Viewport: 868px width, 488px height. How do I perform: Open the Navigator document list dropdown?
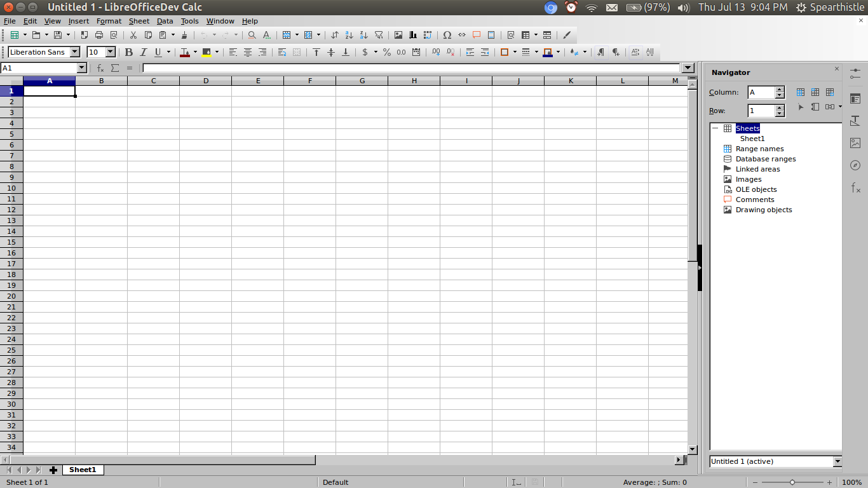pyautogui.click(x=837, y=461)
